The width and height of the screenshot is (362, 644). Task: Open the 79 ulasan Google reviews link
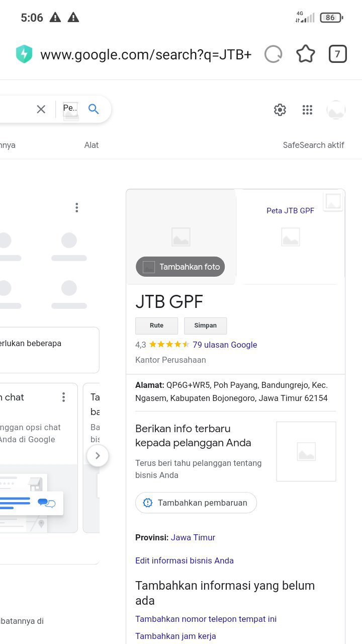pyautogui.click(x=225, y=345)
